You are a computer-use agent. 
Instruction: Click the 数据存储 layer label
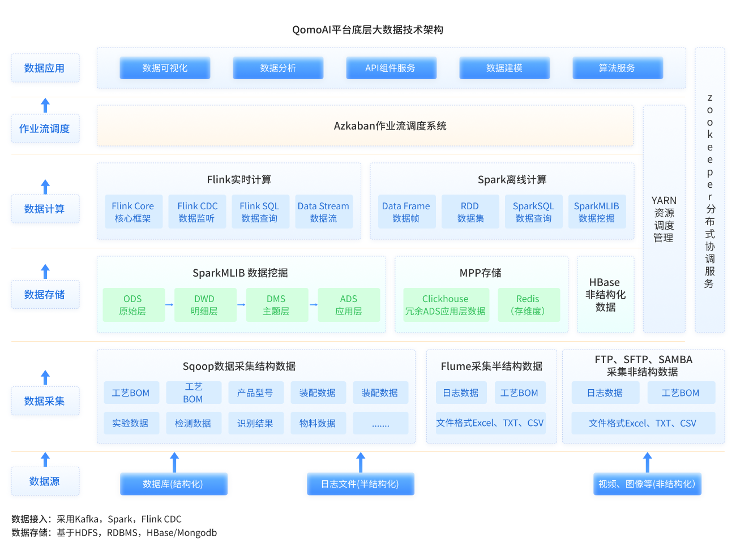tap(45, 294)
